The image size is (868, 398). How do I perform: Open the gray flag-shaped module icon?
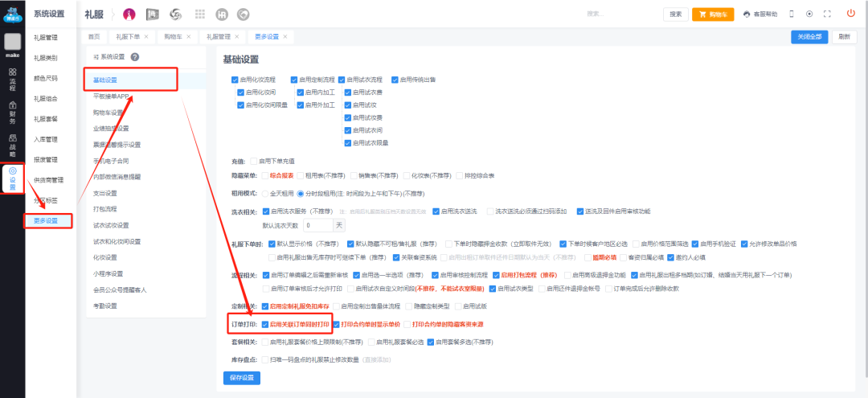(153, 14)
